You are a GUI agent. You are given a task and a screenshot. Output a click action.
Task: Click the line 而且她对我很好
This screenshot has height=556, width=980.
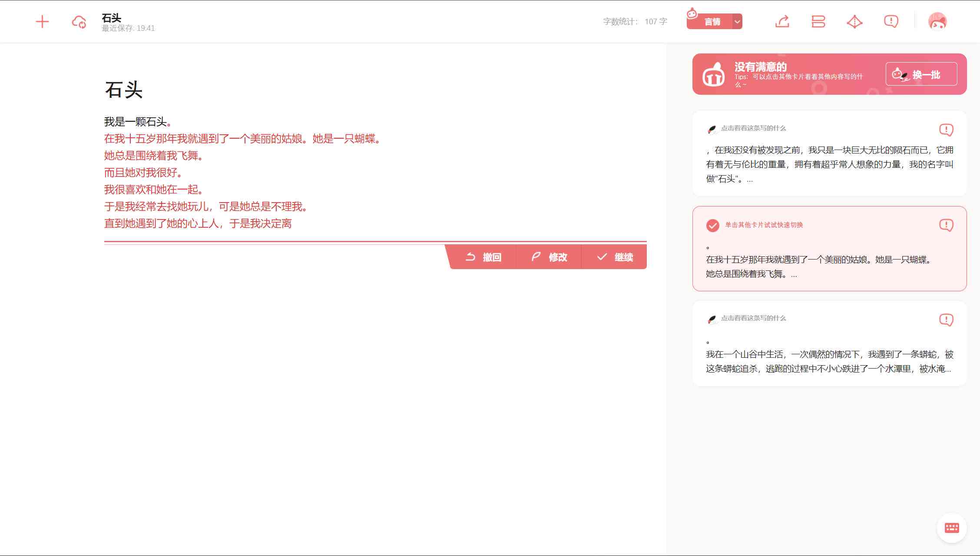pos(143,173)
